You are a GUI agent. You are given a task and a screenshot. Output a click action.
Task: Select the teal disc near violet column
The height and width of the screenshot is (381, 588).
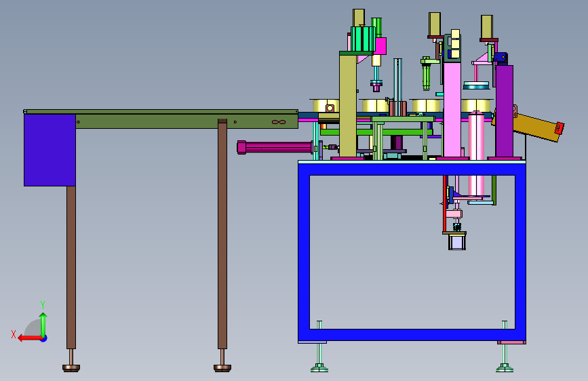click(x=476, y=85)
